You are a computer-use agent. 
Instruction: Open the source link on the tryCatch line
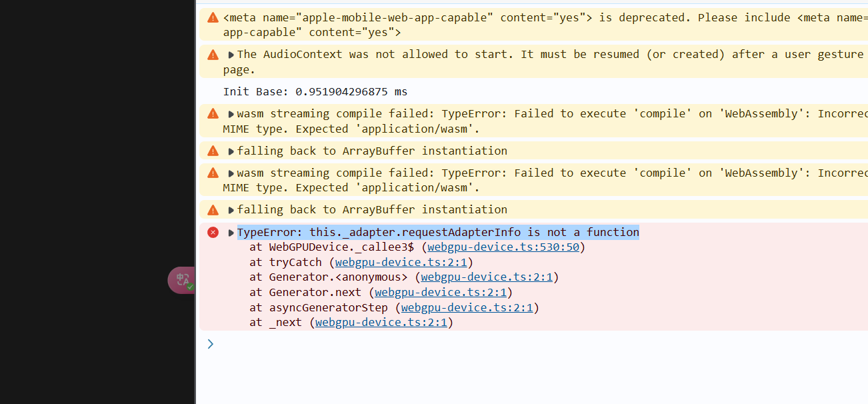[x=401, y=262]
